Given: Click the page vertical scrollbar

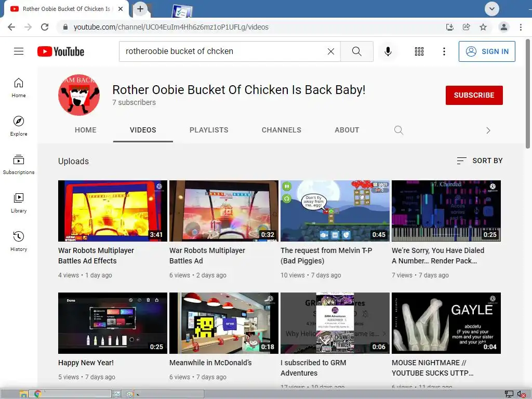Looking at the screenshot, I should pyautogui.click(x=528, y=94).
